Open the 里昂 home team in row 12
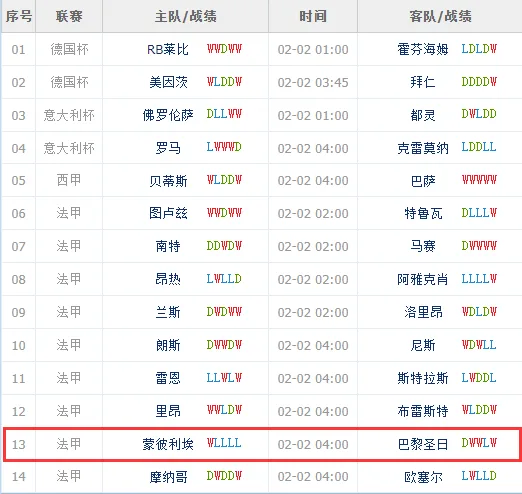522x494 pixels. tap(168, 411)
